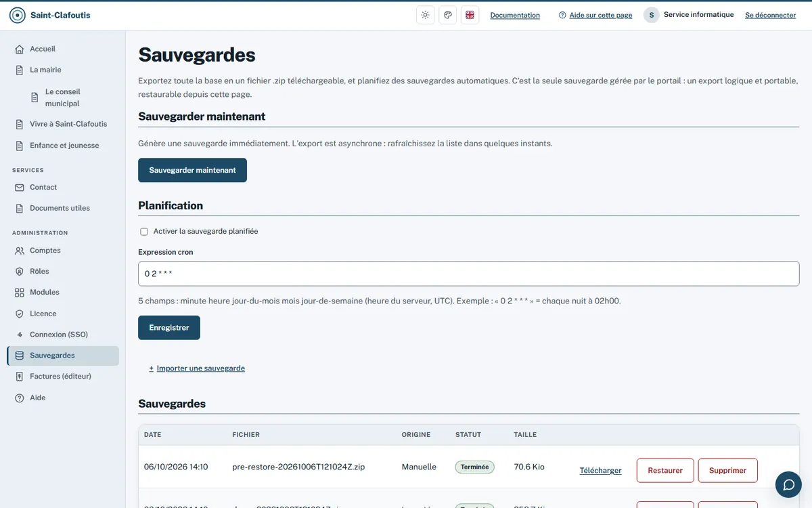The image size is (812, 508).
Task: Click the Aide question mark icon in sidebar
Action: click(x=20, y=398)
